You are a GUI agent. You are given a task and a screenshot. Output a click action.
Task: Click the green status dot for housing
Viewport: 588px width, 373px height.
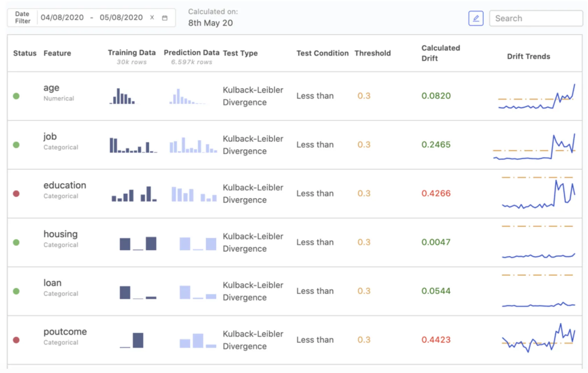click(x=16, y=242)
